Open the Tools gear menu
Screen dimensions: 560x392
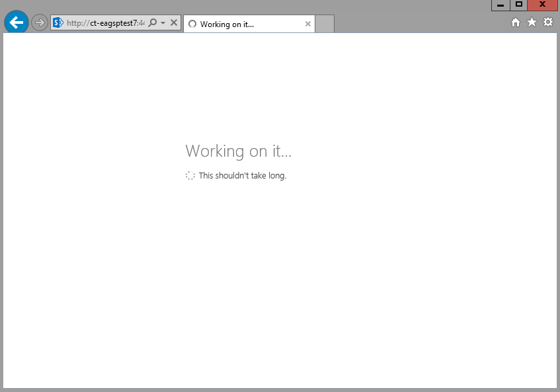[548, 22]
